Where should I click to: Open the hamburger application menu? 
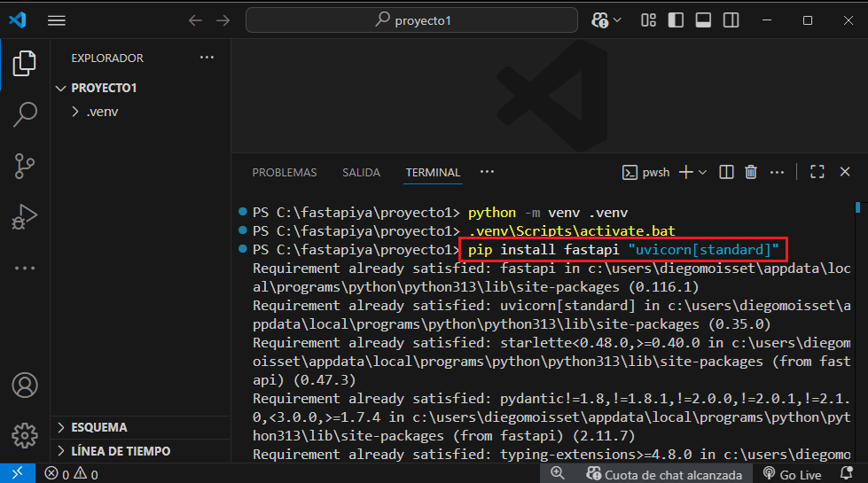coord(57,20)
